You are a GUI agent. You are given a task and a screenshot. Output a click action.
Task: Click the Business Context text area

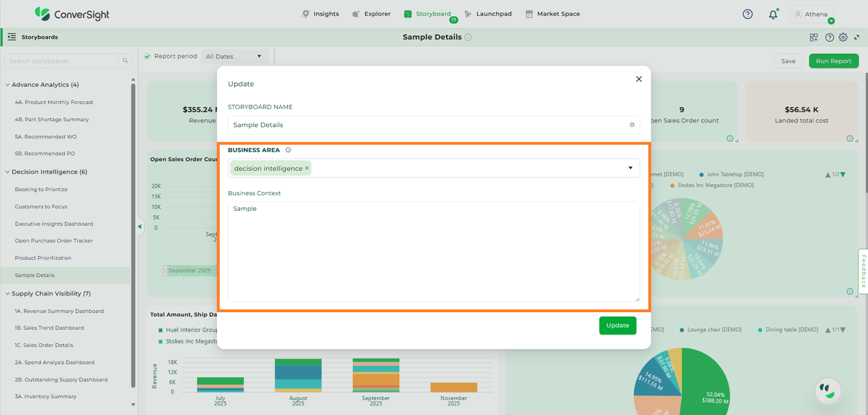pyautogui.click(x=434, y=251)
